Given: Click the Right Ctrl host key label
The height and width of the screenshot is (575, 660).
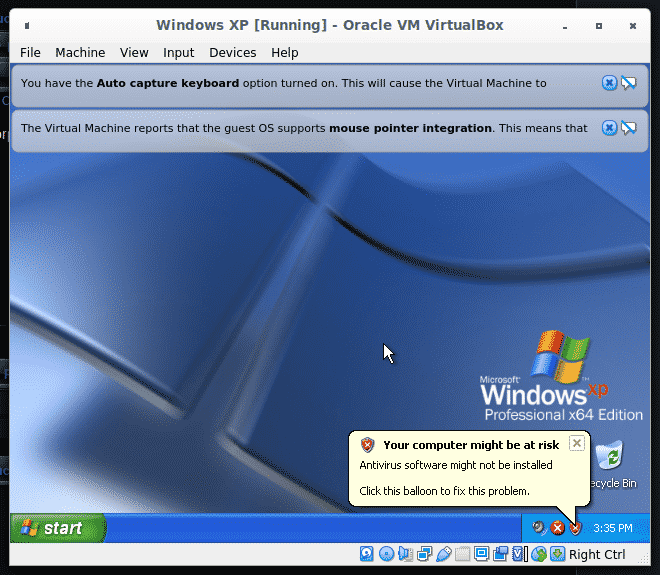Looking at the screenshot, I should coord(597,554).
